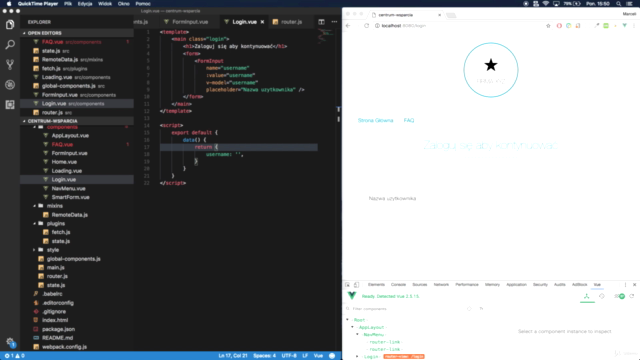Open the Apple menu
Screen dimensions: 640x360
point(9,4)
